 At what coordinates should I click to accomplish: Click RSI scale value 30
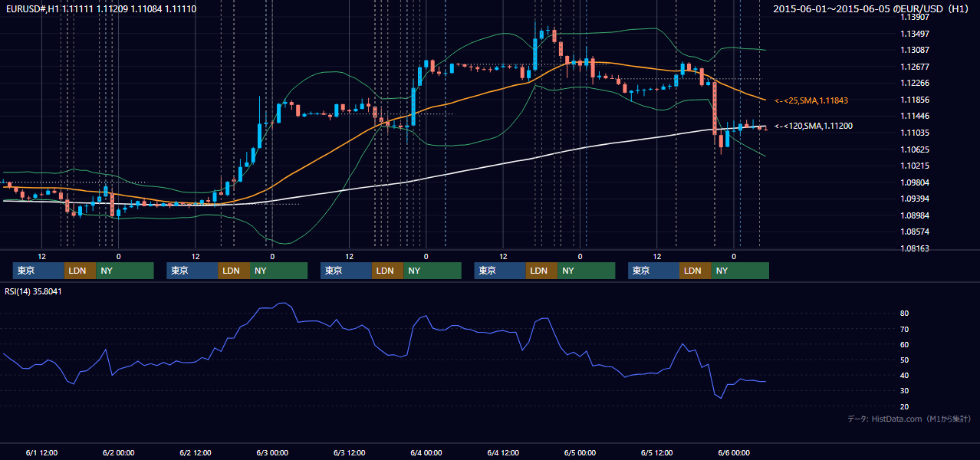(904, 391)
